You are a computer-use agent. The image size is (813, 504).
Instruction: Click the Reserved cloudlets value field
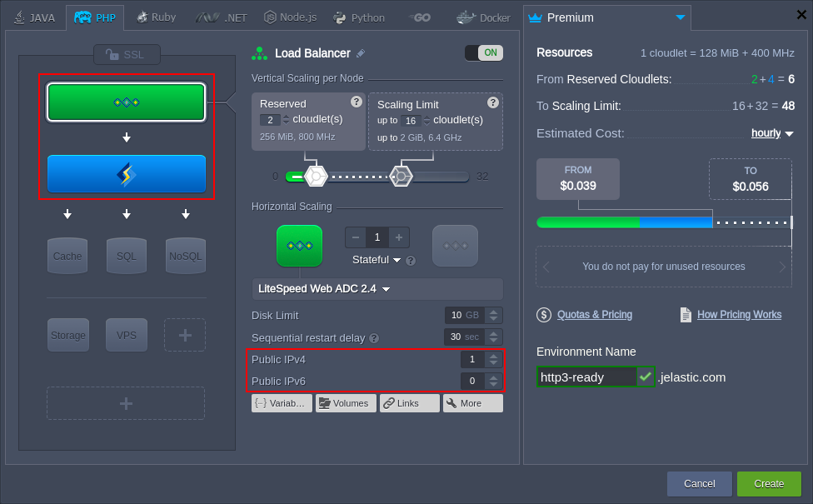pos(270,120)
